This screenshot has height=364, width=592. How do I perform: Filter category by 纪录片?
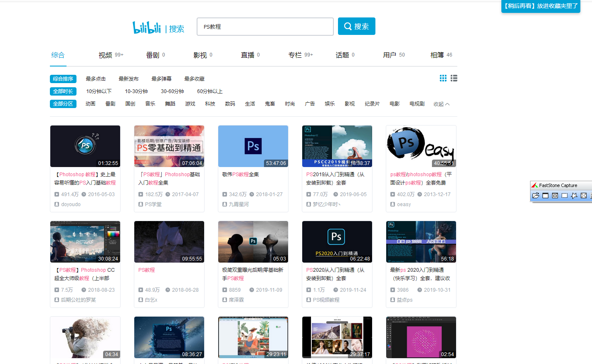coord(372,103)
